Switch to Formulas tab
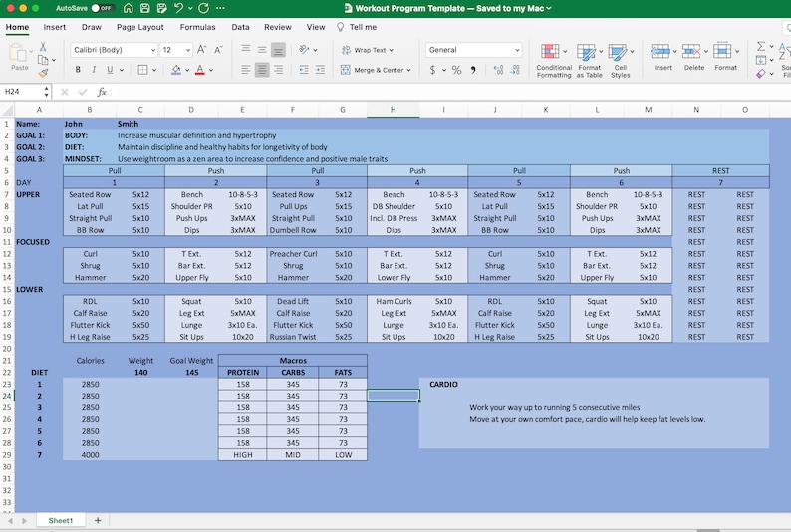The width and height of the screenshot is (791, 532). [x=197, y=27]
